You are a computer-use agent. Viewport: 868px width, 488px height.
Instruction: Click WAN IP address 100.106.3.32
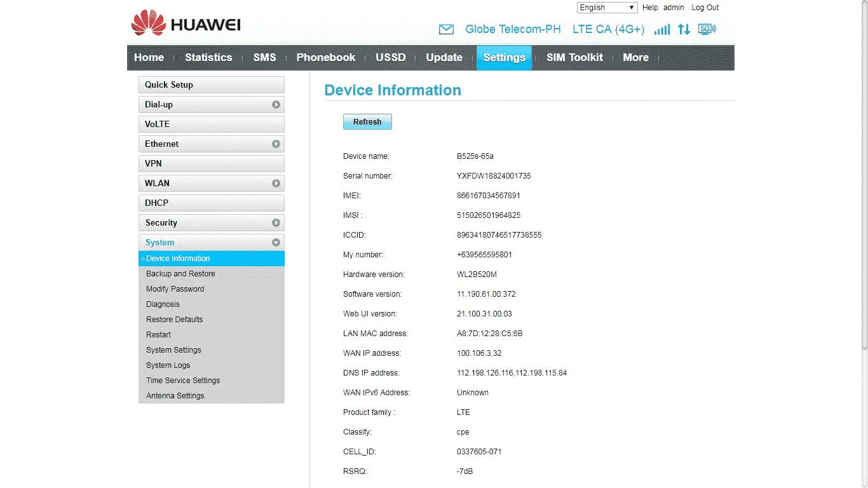tap(479, 353)
